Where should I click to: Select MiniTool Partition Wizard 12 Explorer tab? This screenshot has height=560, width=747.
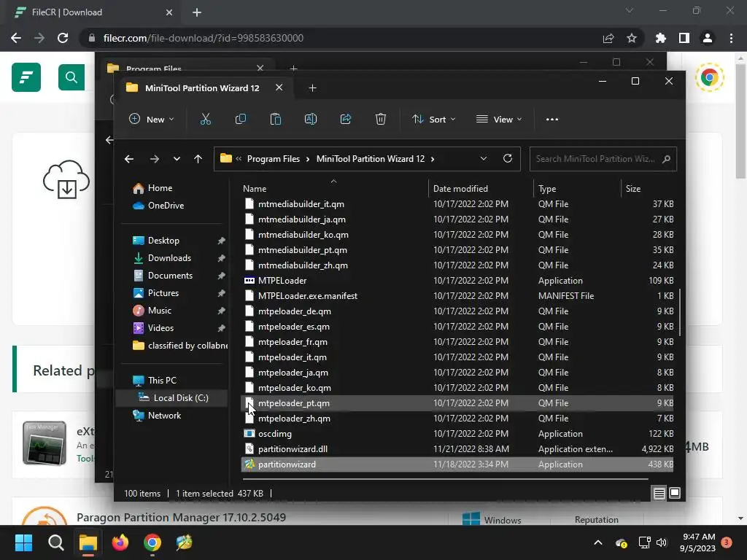point(202,87)
